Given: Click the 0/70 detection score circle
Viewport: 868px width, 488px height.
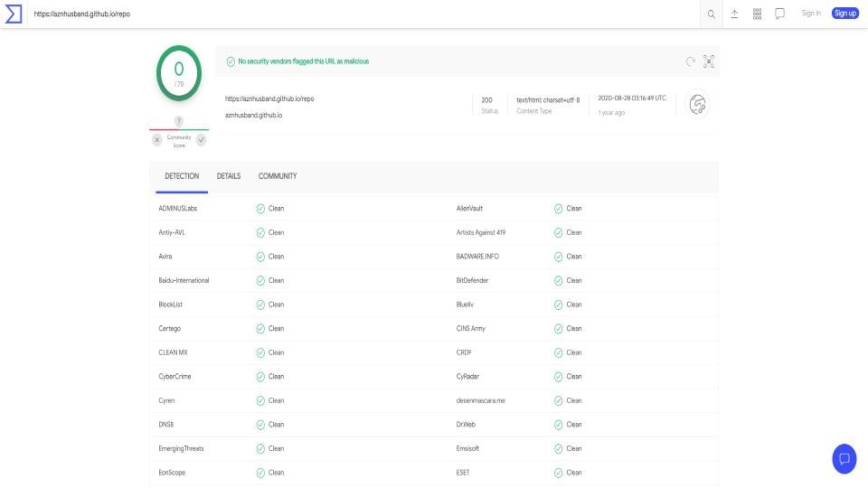Looking at the screenshot, I should point(179,73).
